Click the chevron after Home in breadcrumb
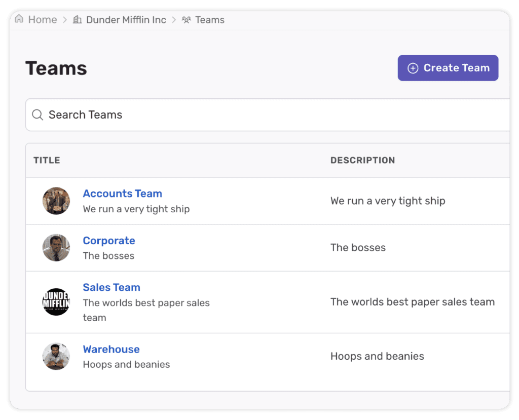The width and height of the screenshot is (519, 420). tap(64, 19)
